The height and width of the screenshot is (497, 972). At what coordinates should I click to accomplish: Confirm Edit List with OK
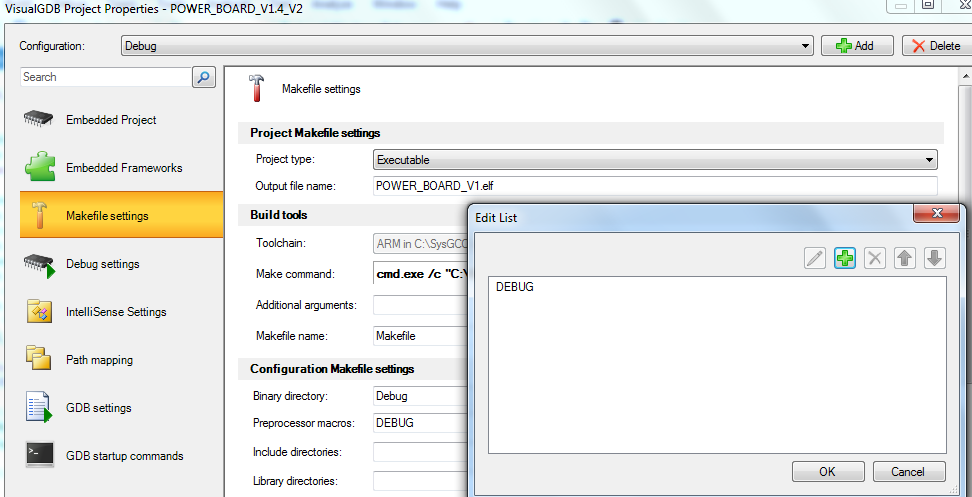pos(828,472)
